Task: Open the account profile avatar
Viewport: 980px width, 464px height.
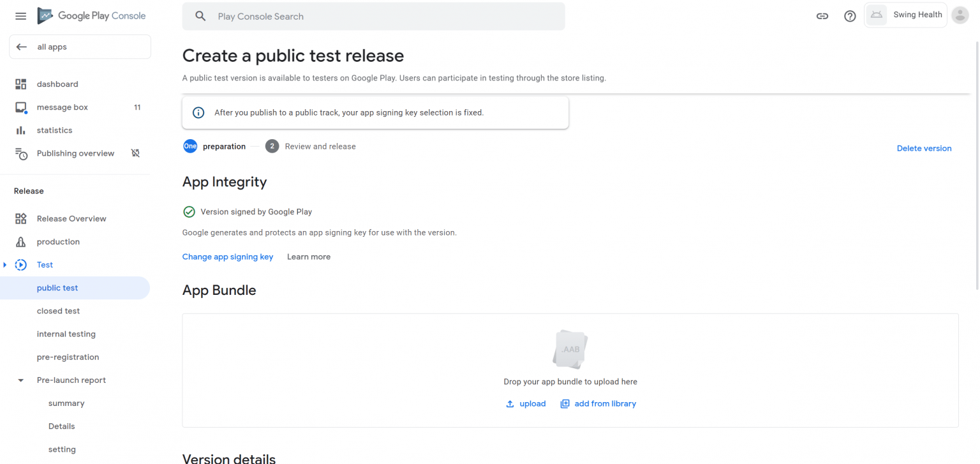Action: tap(960, 15)
